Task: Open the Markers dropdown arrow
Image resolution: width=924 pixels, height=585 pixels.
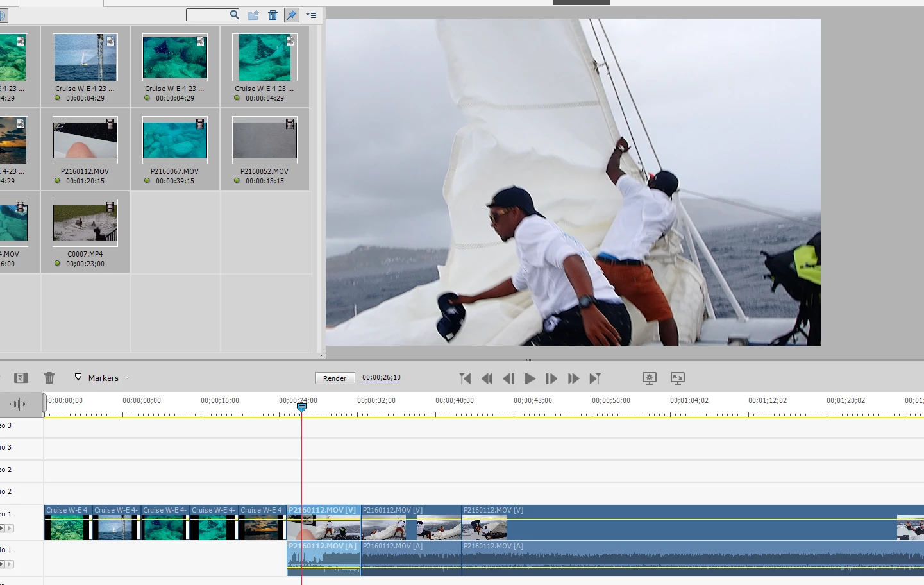Action: click(127, 378)
